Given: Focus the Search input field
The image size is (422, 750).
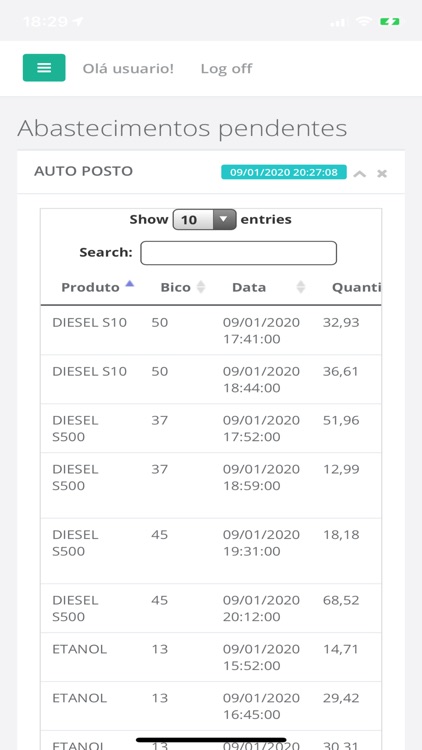Looking at the screenshot, I should click(238, 253).
